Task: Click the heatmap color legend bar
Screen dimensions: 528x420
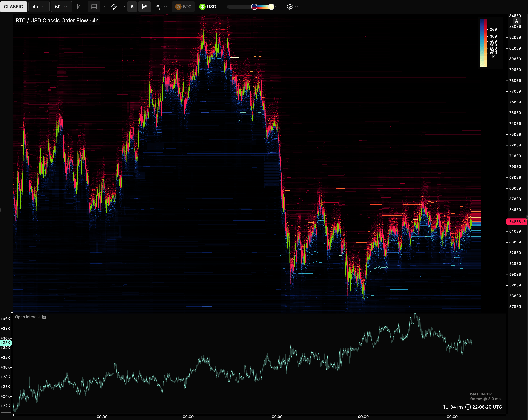Action: tap(483, 43)
